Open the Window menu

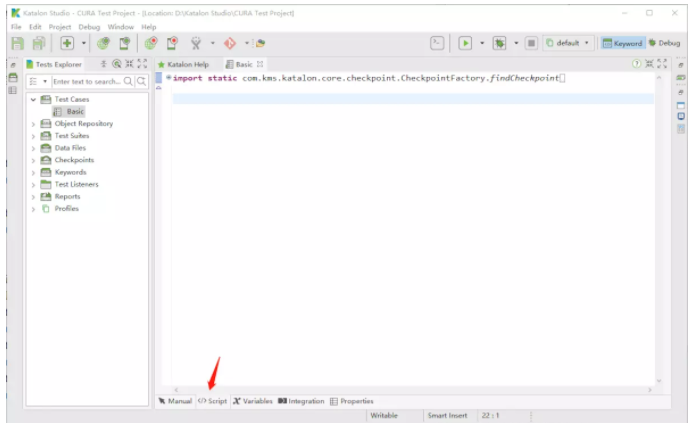[x=120, y=27]
